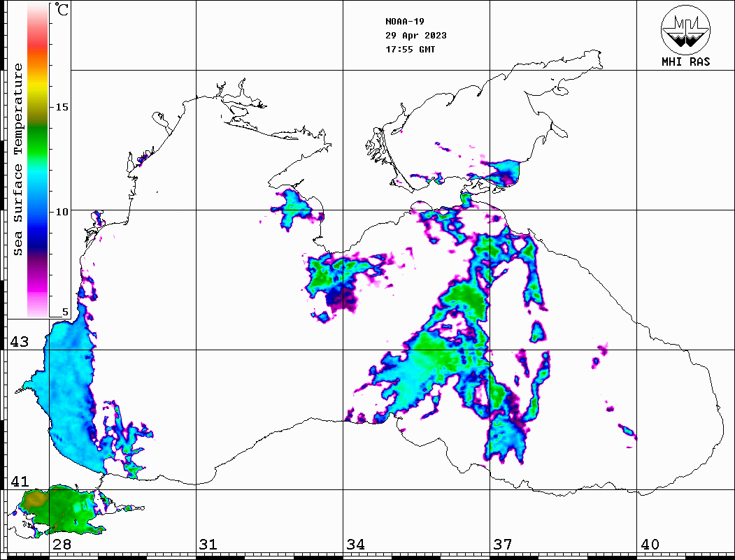Click the "°C" unit label
Image resolution: width=735 pixels, height=560 pixels.
coord(62,9)
